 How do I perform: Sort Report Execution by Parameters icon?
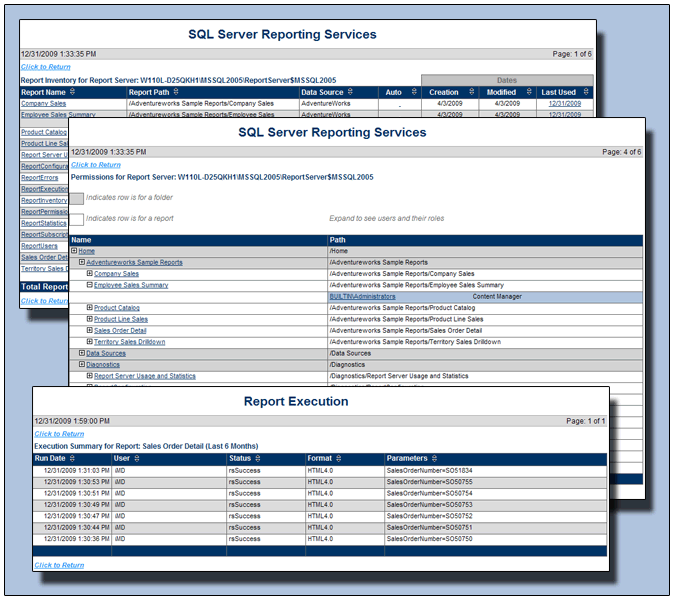(434, 458)
